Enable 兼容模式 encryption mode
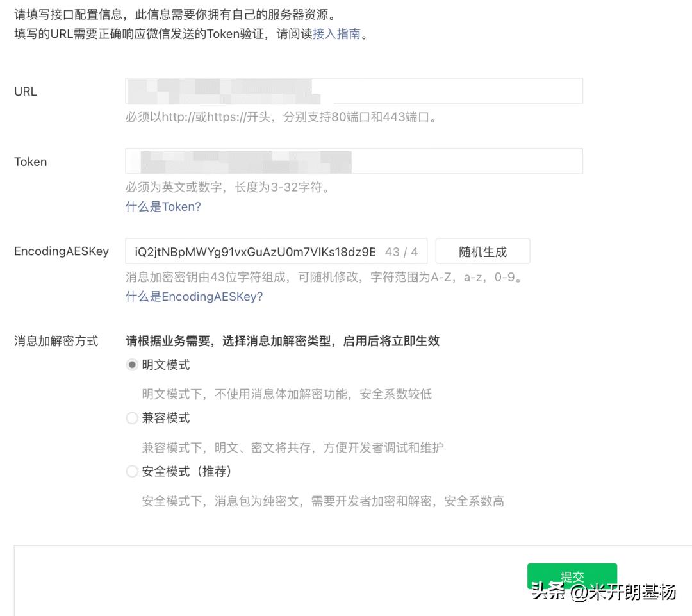 point(132,417)
